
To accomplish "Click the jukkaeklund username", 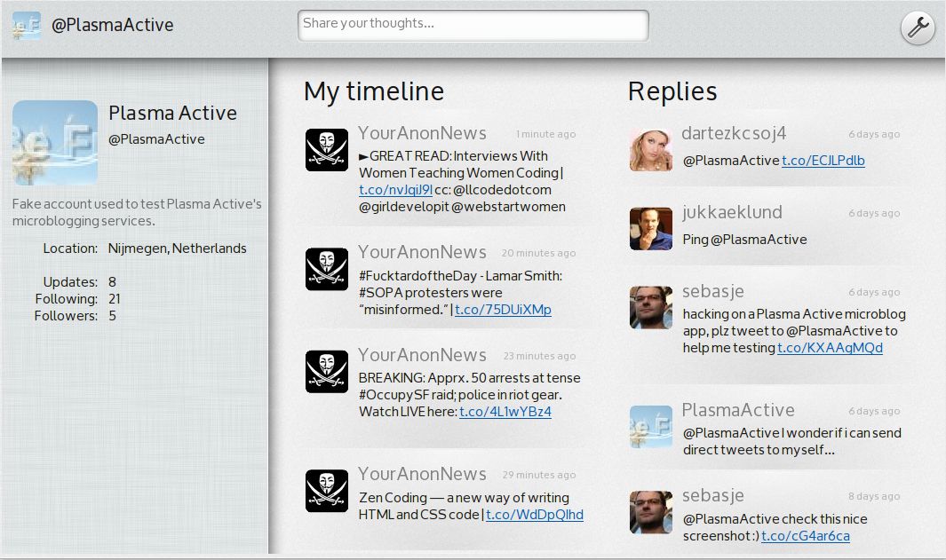I will (x=733, y=212).
